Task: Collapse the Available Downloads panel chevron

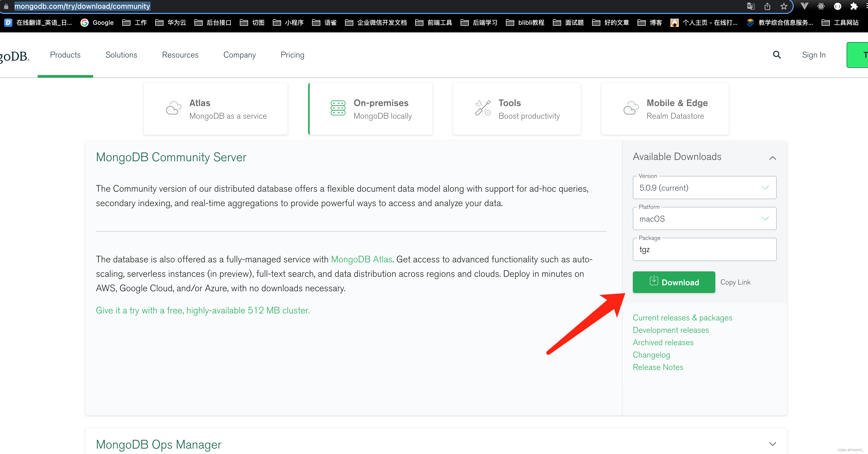Action: (x=773, y=158)
